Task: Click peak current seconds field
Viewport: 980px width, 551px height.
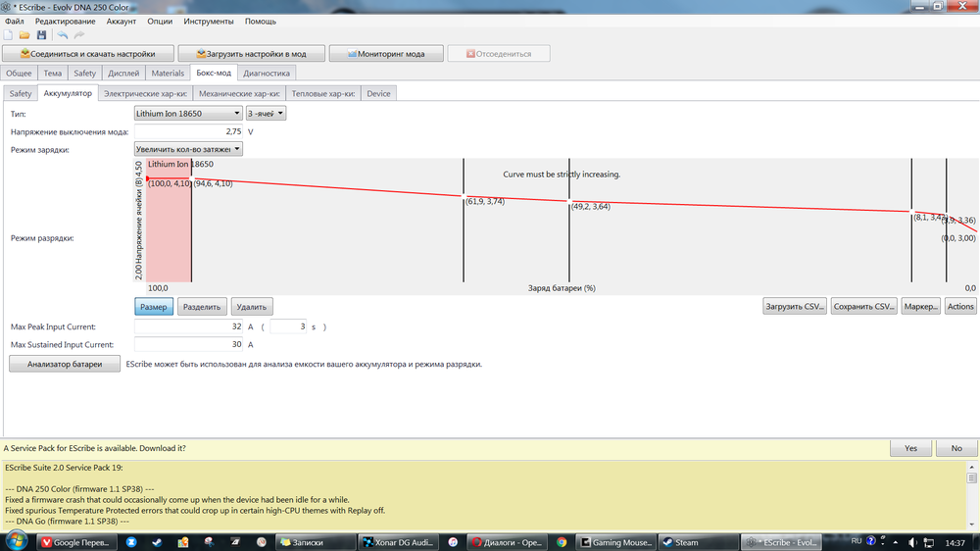Action: [288, 326]
